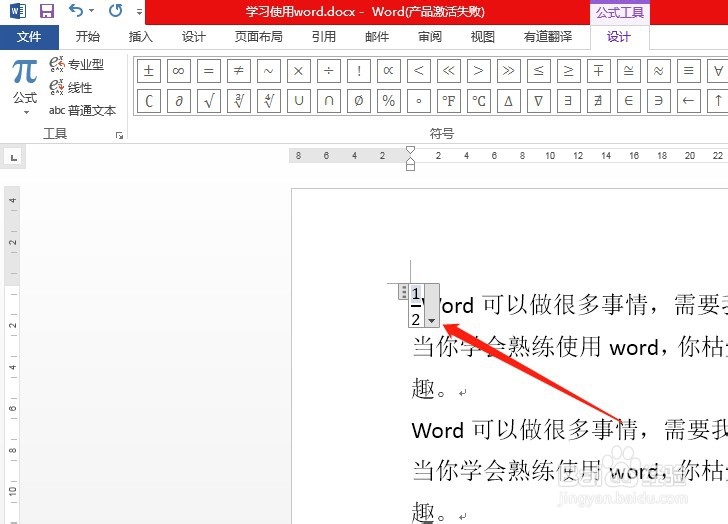The height and width of the screenshot is (524, 728).
Task: Insert the plus-minus symbol
Action: pyautogui.click(x=149, y=71)
